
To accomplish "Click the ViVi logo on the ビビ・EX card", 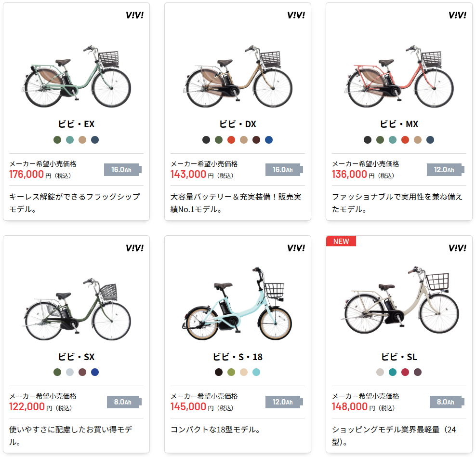I will (x=134, y=15).
